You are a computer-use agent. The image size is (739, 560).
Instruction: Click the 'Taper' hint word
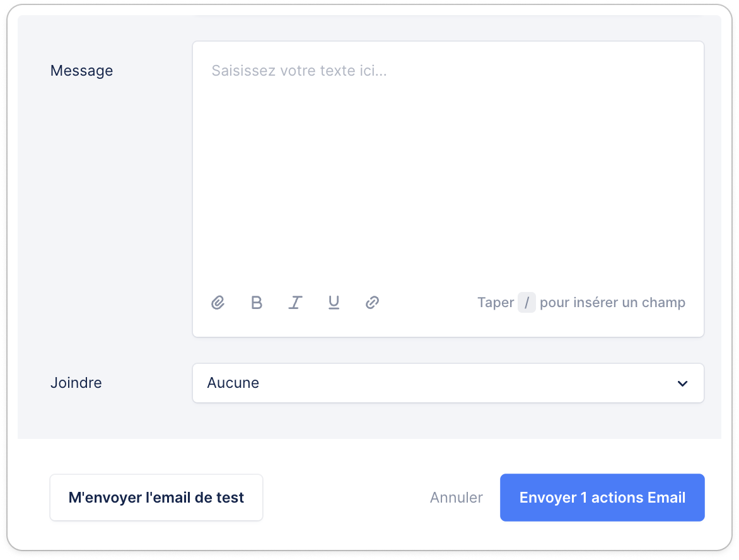496,302
